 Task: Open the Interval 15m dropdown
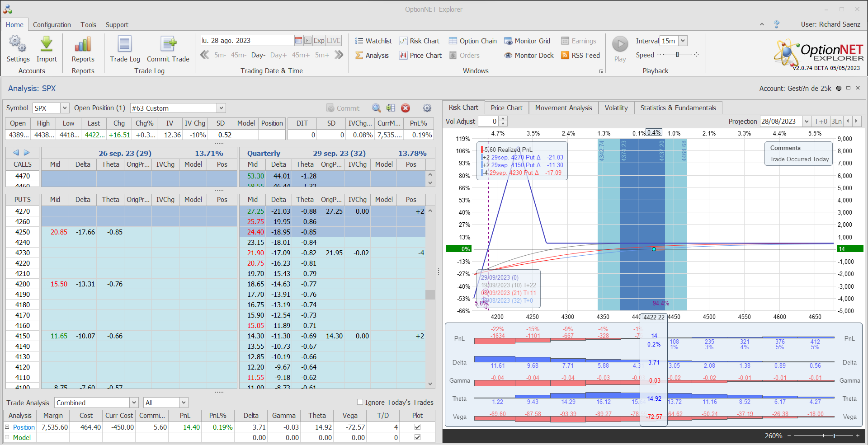(x=683, y=41)
